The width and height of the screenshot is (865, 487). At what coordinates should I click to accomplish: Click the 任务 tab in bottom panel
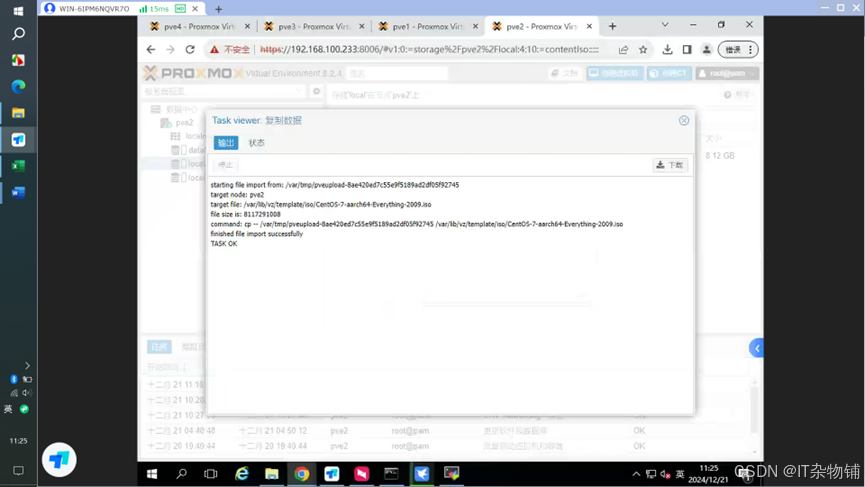pyautogui.click(x=159, y=346)
